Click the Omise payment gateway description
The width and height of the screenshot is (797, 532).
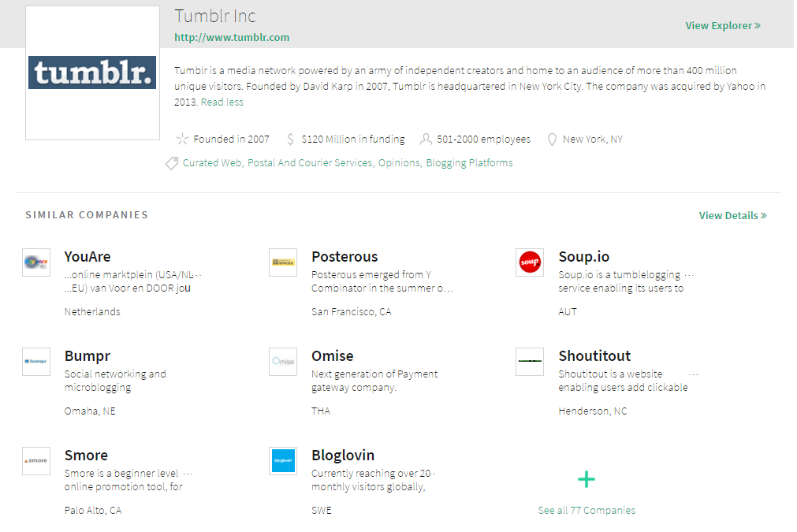click(x=374, y=381)
